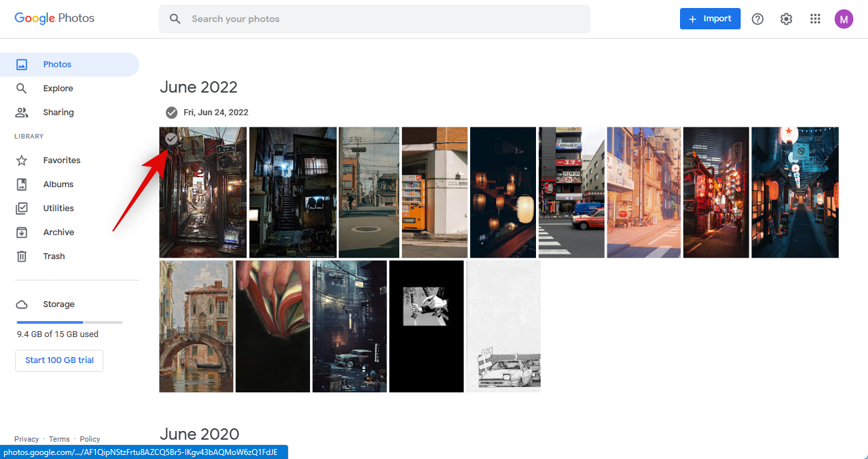Open the Privacy link

coord(27,439)
